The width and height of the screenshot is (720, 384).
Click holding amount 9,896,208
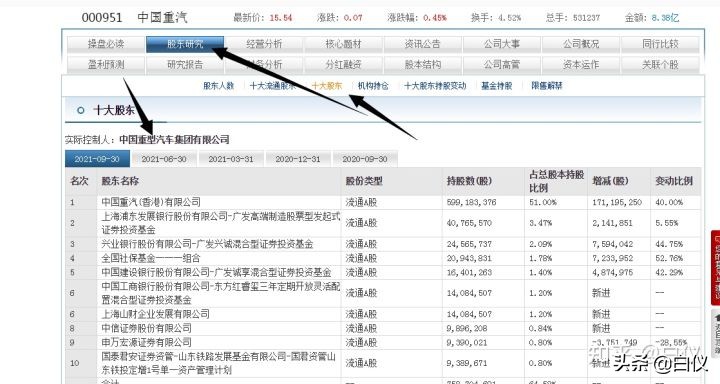pyautogui.click(x=467, y=328)
